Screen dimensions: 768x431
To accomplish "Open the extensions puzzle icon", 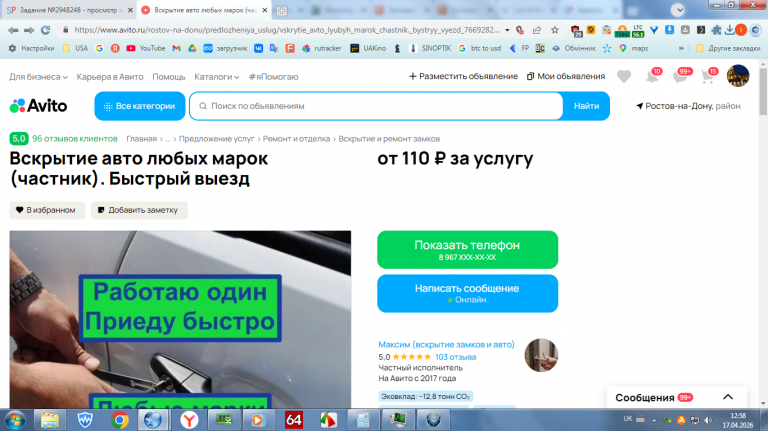I will (x=716, y=30).
